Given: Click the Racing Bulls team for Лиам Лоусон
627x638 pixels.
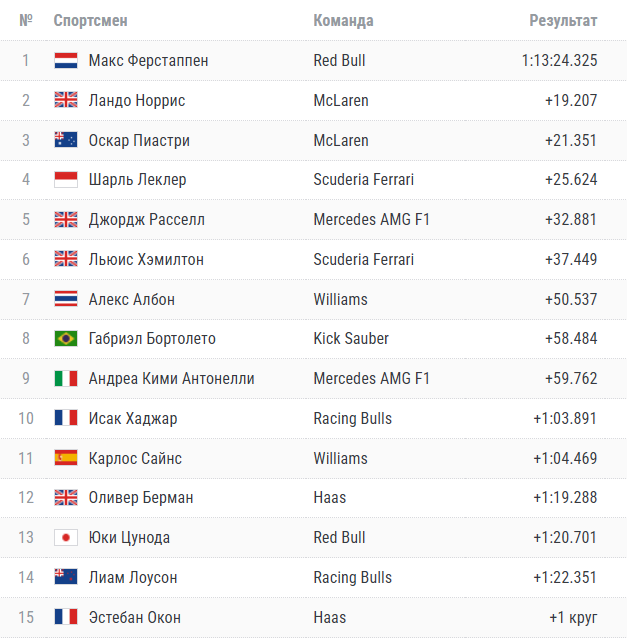Looking at the screenshot, I should point(352,578).
